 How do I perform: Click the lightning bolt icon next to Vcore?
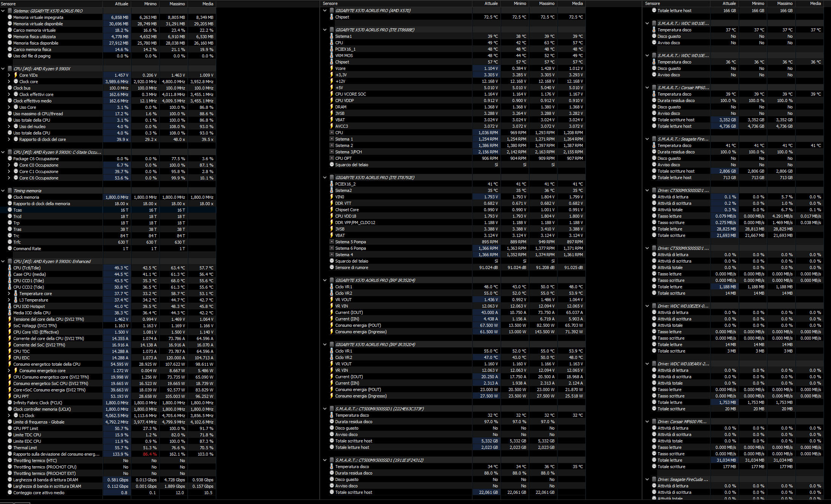331,68
